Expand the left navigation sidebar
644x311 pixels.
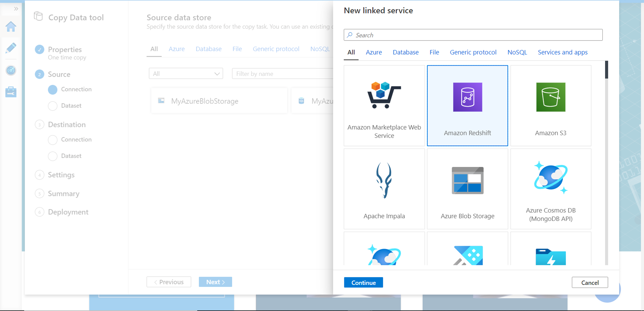16,9
